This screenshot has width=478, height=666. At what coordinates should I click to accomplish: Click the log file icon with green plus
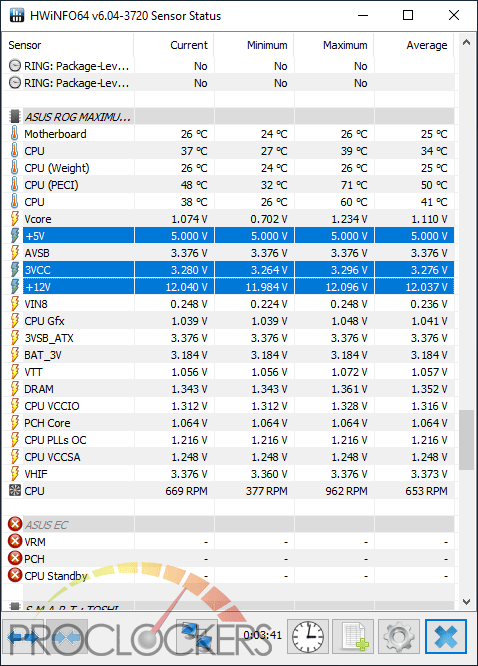(354, 636)
